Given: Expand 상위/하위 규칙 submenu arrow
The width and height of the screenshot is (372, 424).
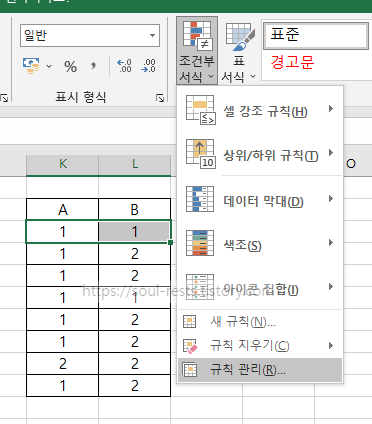Looking at the screenshot, I should pos(331,153).
